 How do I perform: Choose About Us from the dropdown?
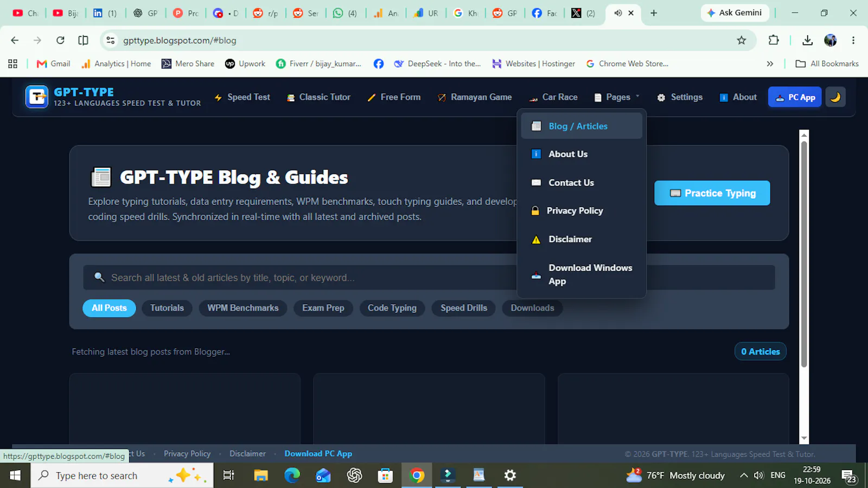pos(582,154)
